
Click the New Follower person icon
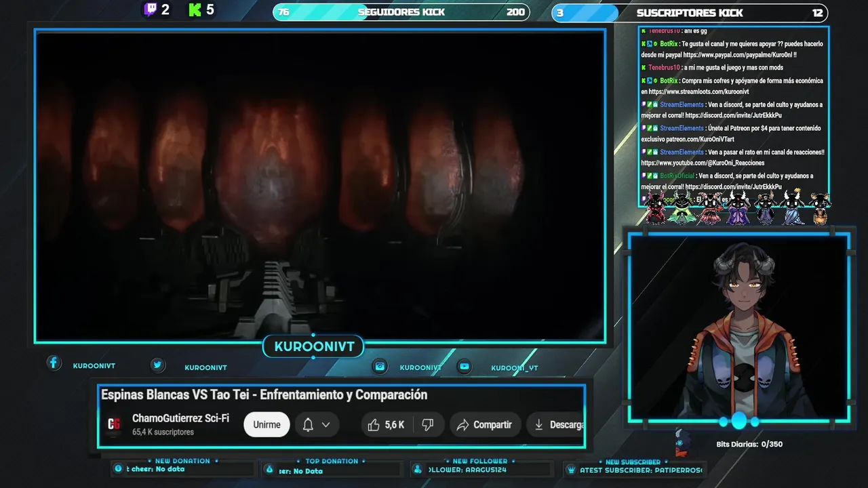tap(418, 470)
